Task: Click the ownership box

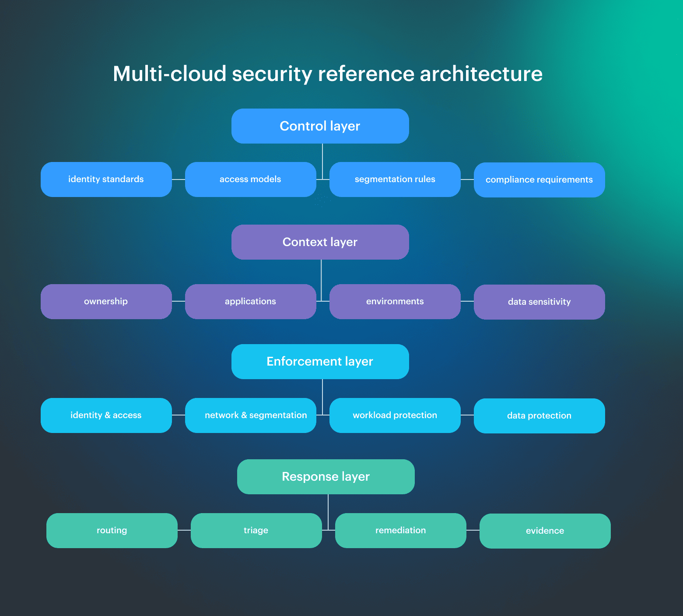Action: (x=106, y=301)
